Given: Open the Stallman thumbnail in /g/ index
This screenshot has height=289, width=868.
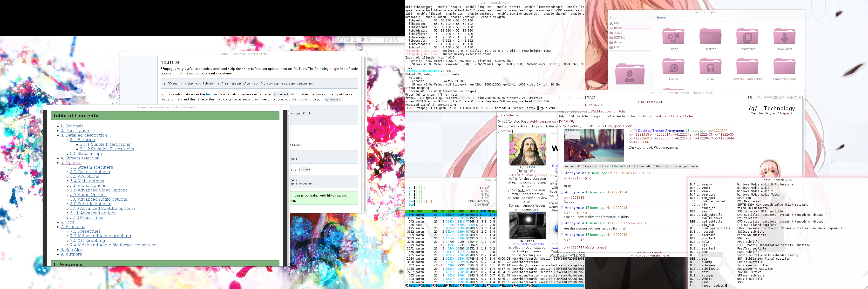Looking at the screenshot, I should (x=527, y=149).
